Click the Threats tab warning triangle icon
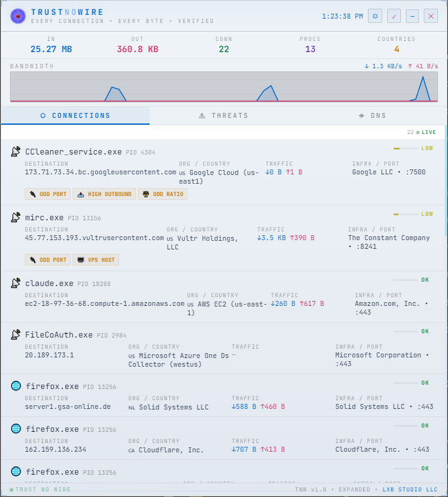The image size is (448, 497). pyautogui.click(x=202, y=115)
